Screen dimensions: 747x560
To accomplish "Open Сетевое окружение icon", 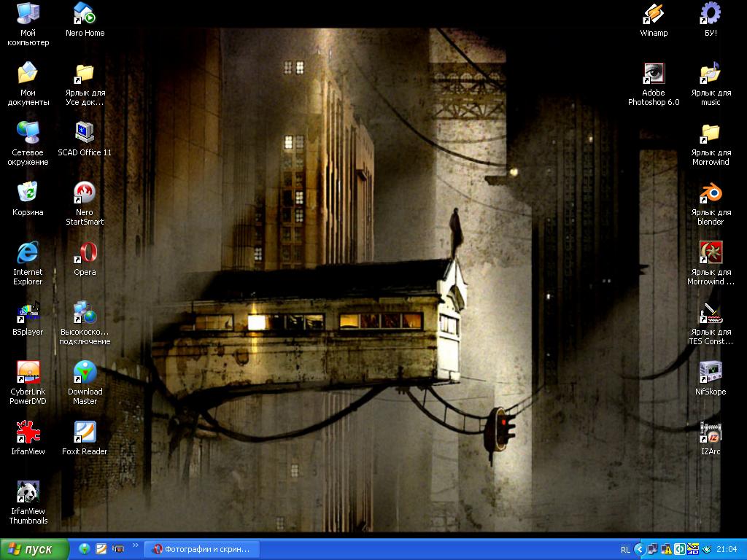I will click(28, 144).
